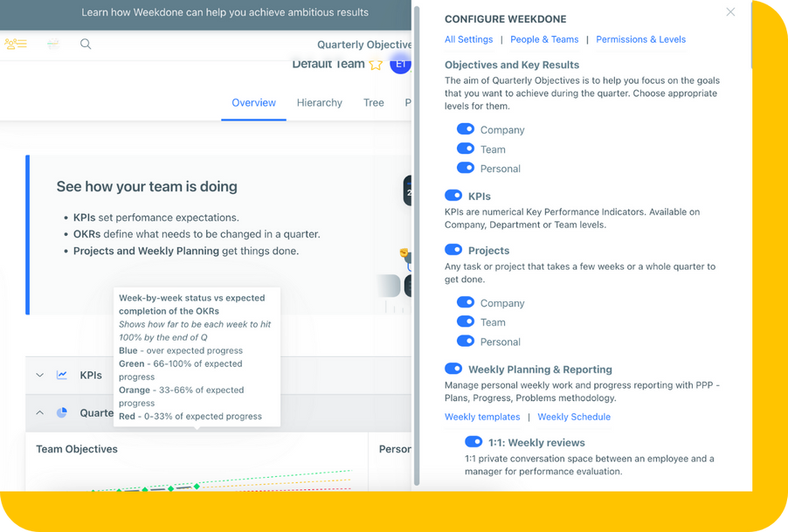Image resolution: width=788 pixels, height=532 pixels.
Task: Click the Projects heading in settings panel
Action: coord(489,250)
